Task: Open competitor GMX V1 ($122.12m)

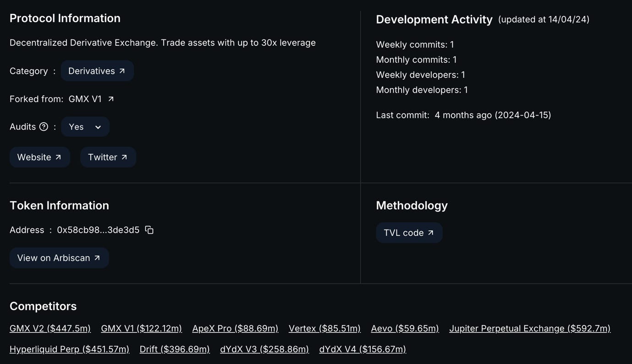Action: [141, 328]
